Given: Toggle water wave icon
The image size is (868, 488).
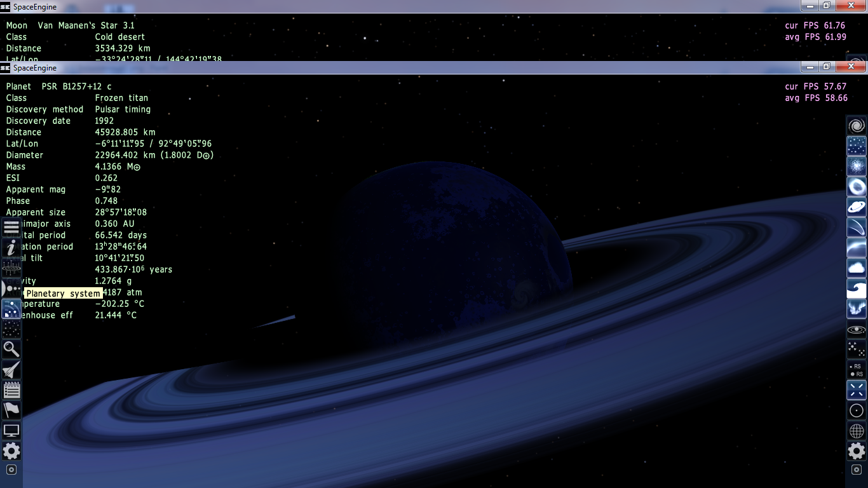Looking at the screenshot, I should click(857, 288).
